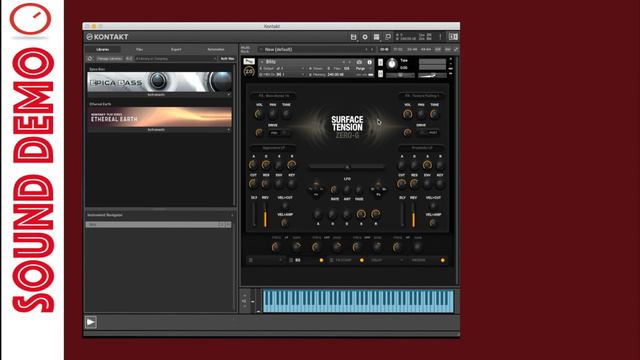Click the right XY direction pad near LFO

point(378,189)
